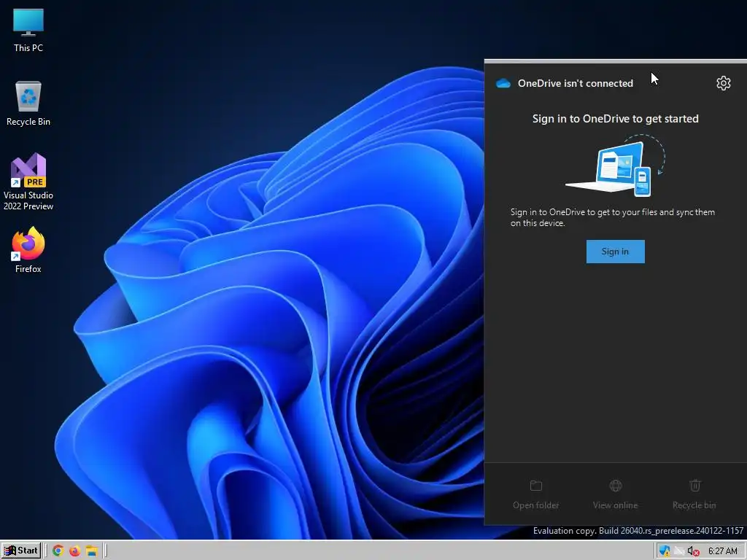Click the OneDrive laptop sync illustration
This screenshot has width=747, height=560.
click(615, 166)
